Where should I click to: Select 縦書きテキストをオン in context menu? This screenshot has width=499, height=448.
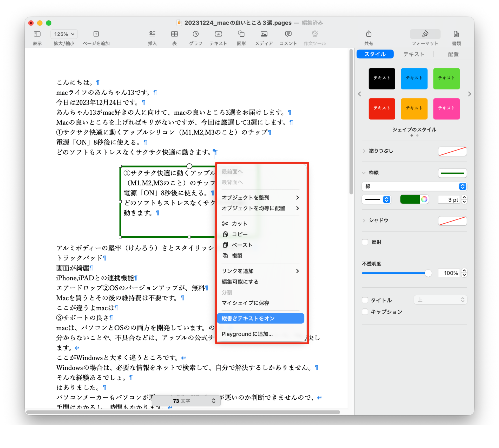(260, 318)
